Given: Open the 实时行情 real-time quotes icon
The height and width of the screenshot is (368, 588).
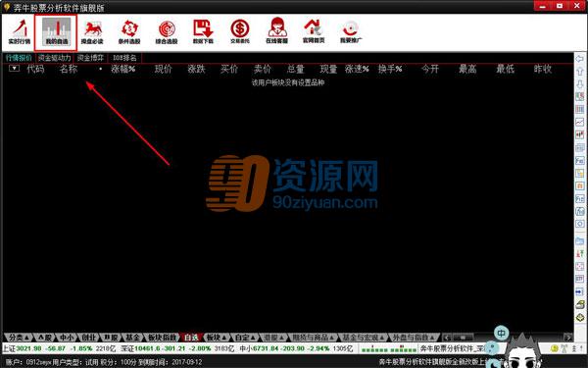Looking at the screenshot, I should 20,32.
